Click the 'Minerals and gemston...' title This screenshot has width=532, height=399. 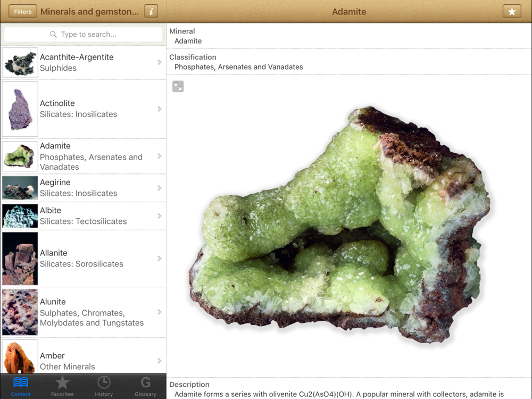point(89,12)
